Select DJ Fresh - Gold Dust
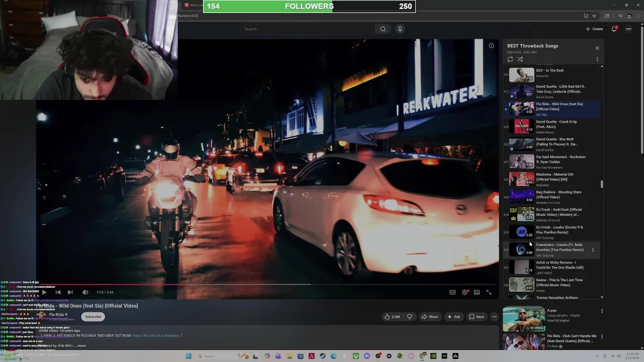Screen dimensions: 644x362 point(552,214)
